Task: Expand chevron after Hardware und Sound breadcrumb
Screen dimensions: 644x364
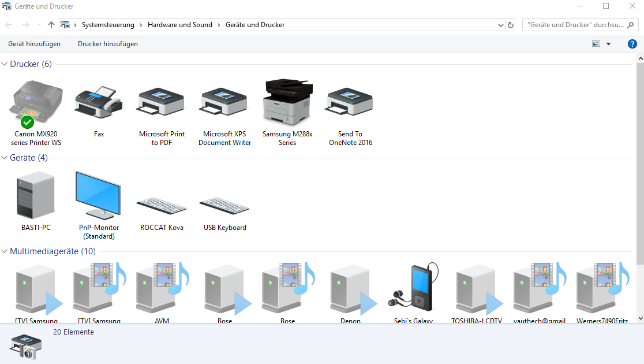Action: [219, 25]
